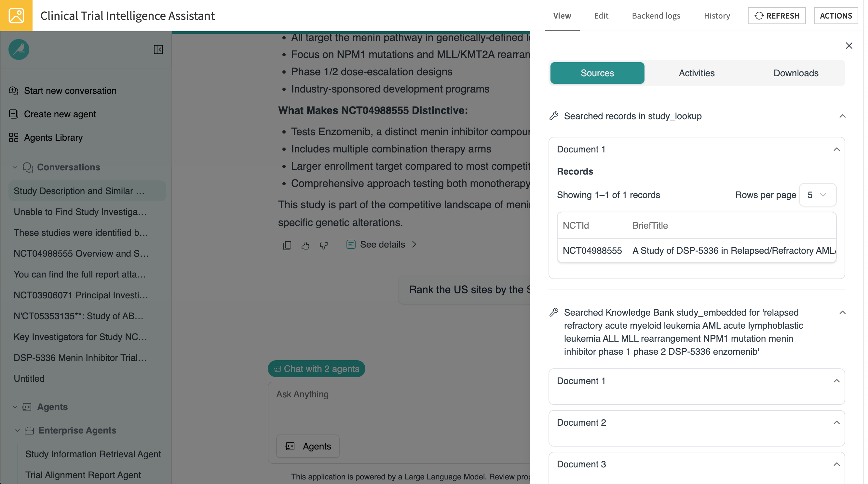The image size is (868, 484).
Task: Open the Backend logs view
Action: (656, 16)
